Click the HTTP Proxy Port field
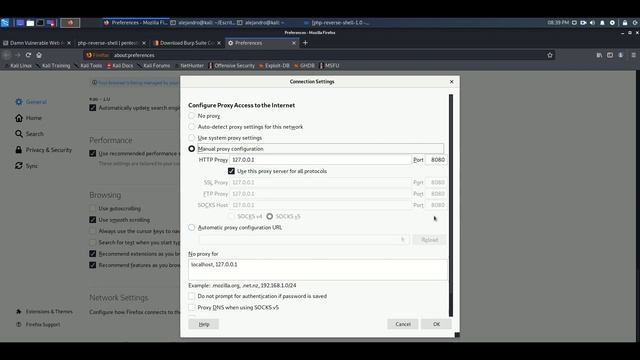This screenshot has height=360, width=640. 436,160
